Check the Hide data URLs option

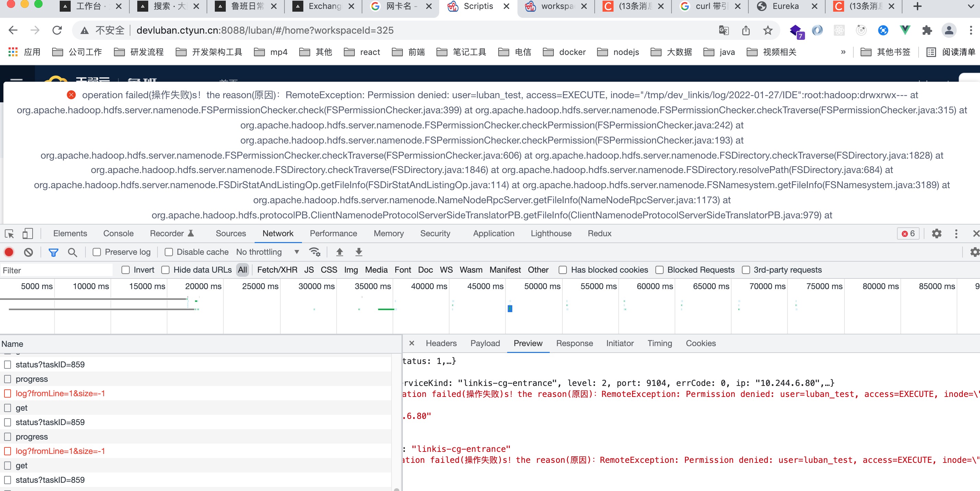[165, 270]
